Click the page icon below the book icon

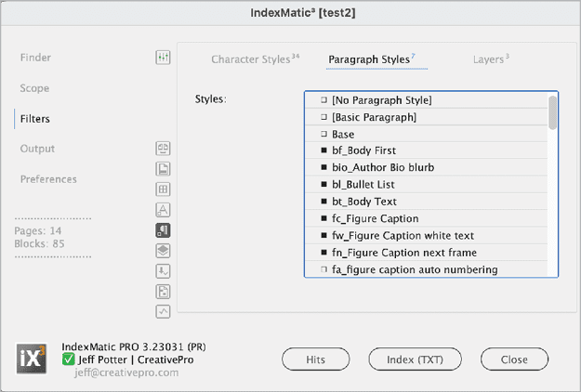(163, 168)
